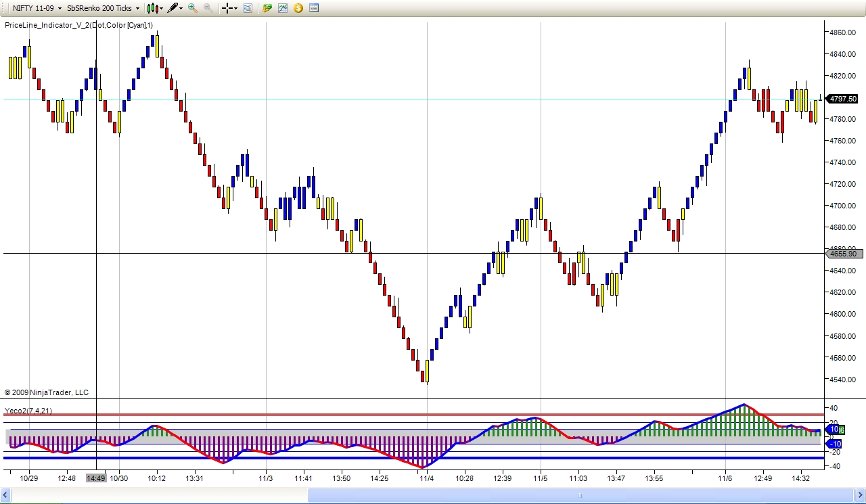Click the horizontal scrollbar right arrow

859,496
